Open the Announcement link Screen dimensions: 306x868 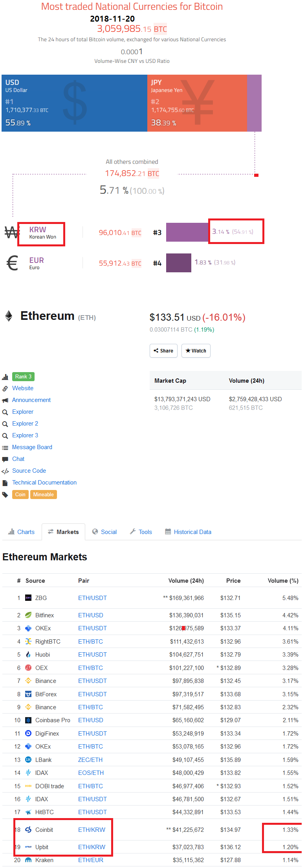31,400
